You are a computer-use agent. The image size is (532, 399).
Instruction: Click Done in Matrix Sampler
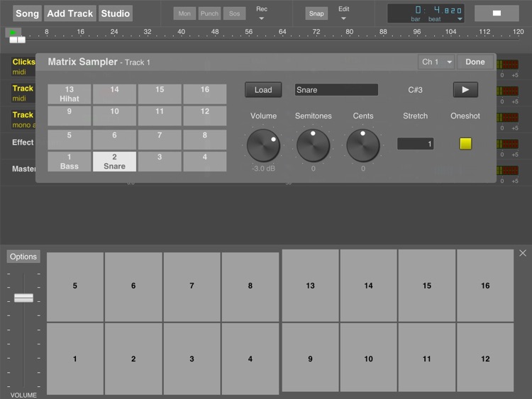pyautogui.click(x=475, y=62)
